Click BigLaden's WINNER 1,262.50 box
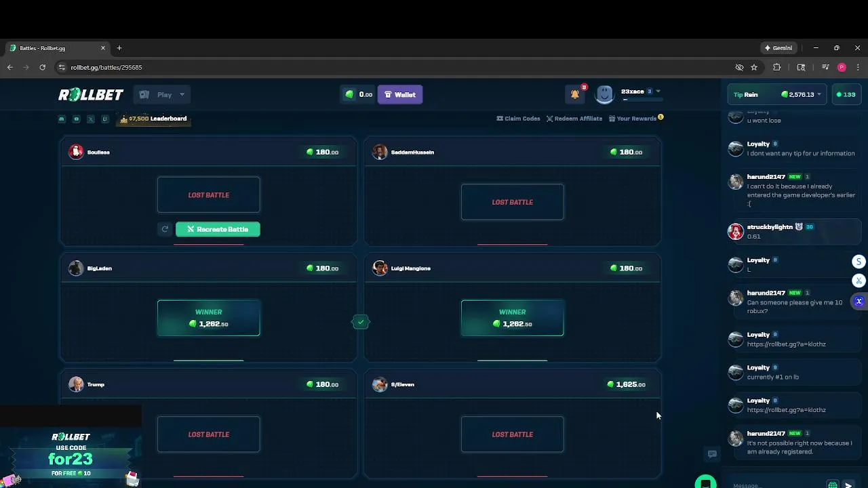 209,318
